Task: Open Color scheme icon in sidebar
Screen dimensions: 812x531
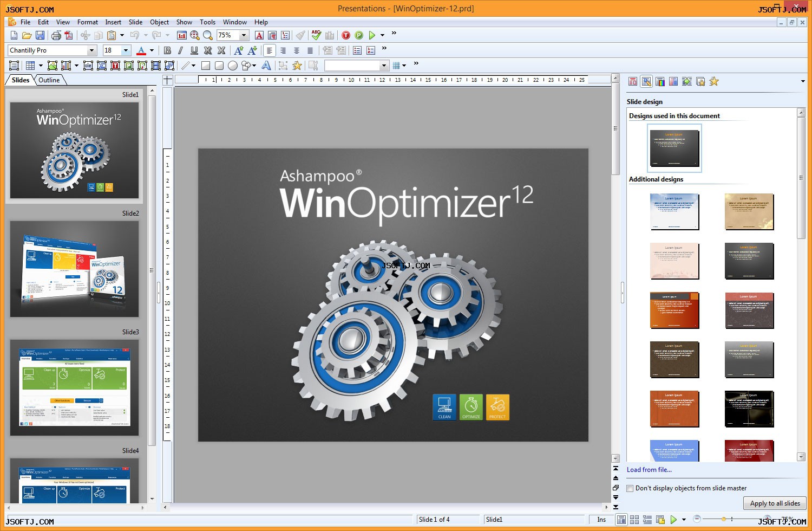Action: (x=660, y=81)
